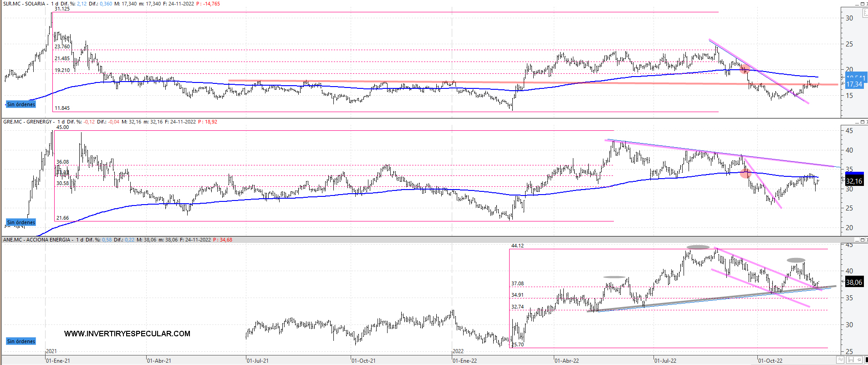Close the Grenergy chart panel

pyautogui.click(x=867, y=122)
